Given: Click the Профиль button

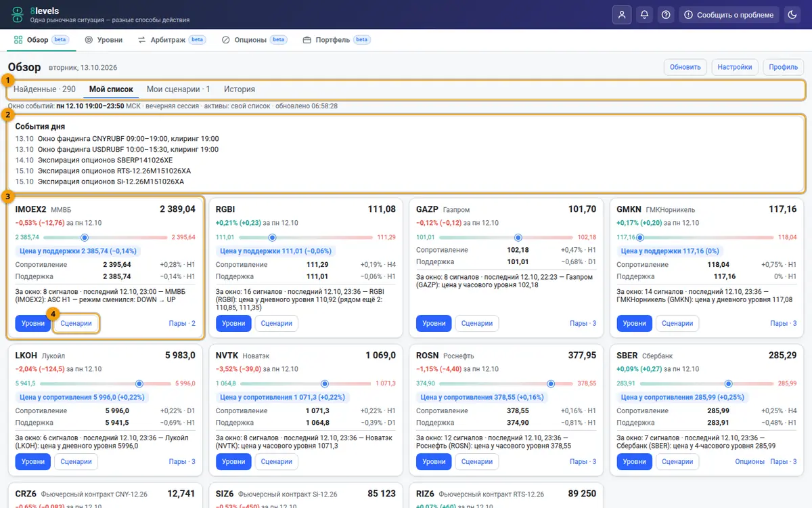Looking at the screenshot, I should pos(784,67).
